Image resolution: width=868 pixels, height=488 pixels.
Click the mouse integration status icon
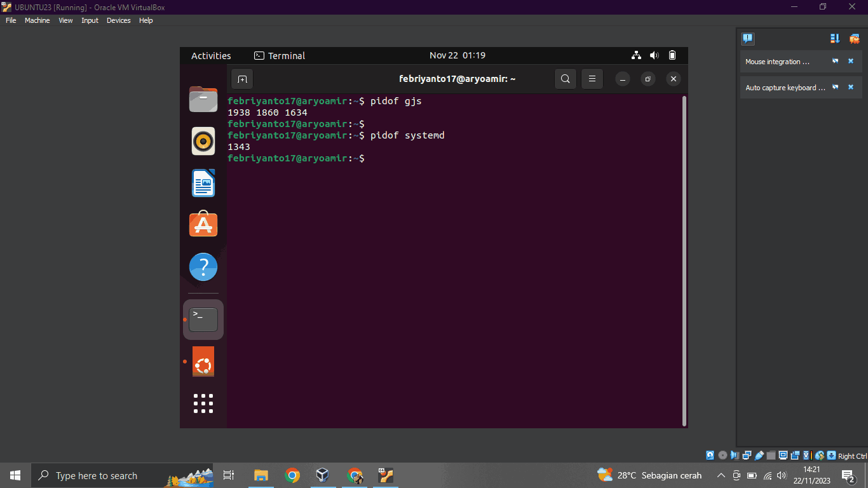pos(820,456)
